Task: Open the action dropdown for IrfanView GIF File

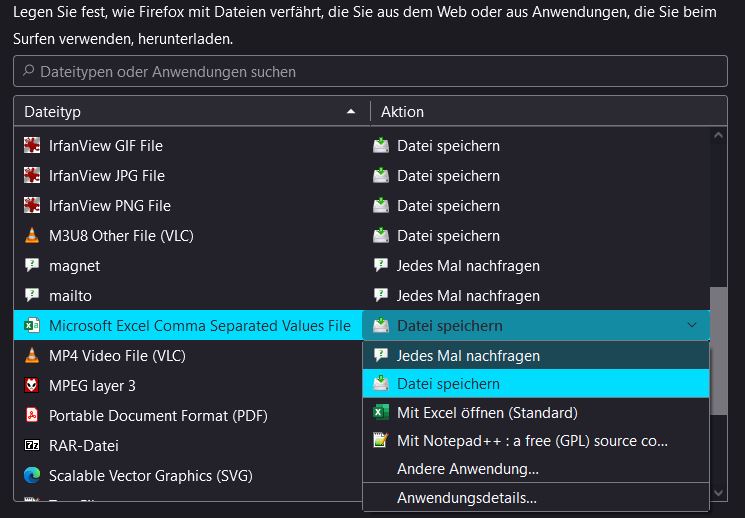Action: 536,145
